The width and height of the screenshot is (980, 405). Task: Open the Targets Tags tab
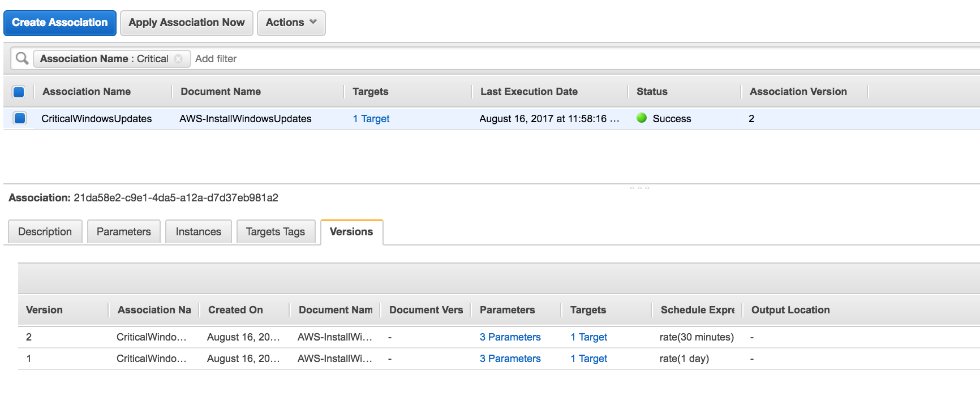pyautogui.click(x=275, y=232)
